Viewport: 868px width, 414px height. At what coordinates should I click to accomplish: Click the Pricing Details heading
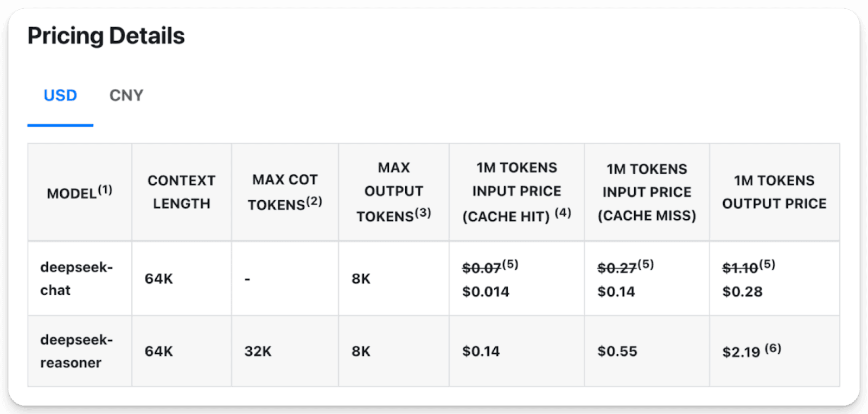106,36
